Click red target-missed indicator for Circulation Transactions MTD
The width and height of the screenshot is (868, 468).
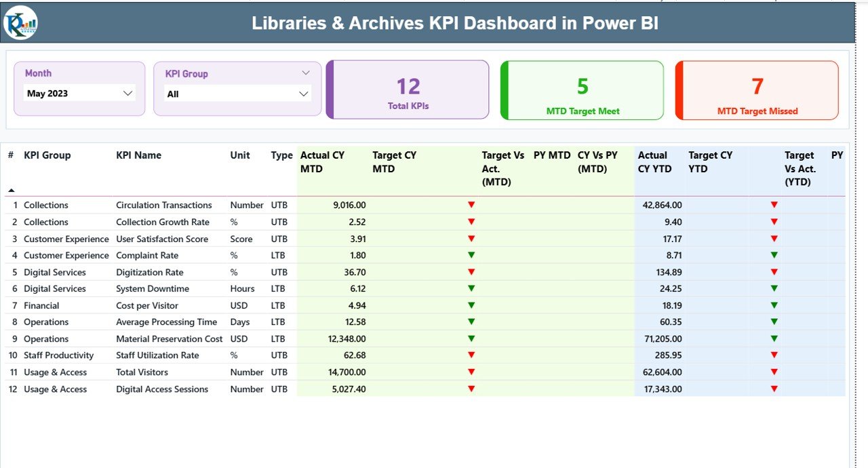point(471,205)
